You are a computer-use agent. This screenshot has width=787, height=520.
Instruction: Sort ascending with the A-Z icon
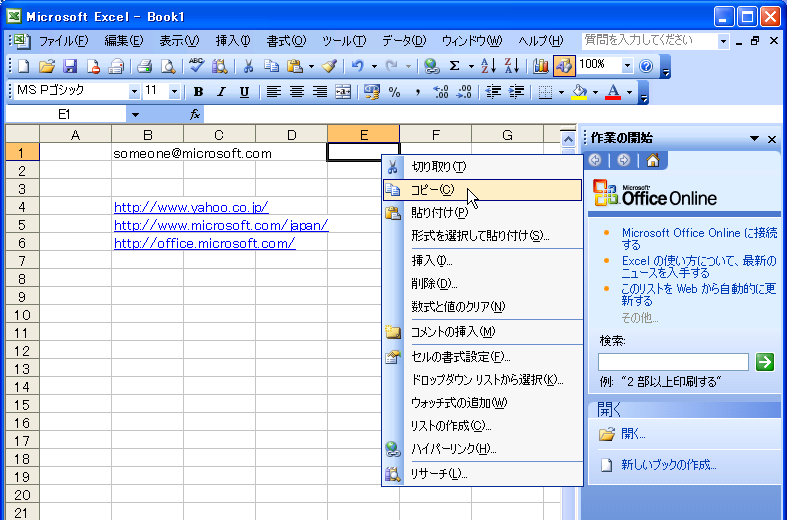488,66
